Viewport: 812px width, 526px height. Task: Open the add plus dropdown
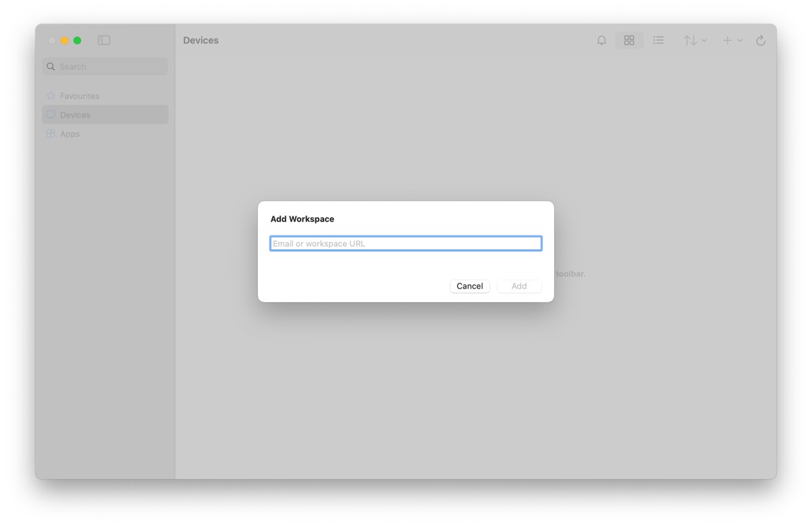click(732, 41)
